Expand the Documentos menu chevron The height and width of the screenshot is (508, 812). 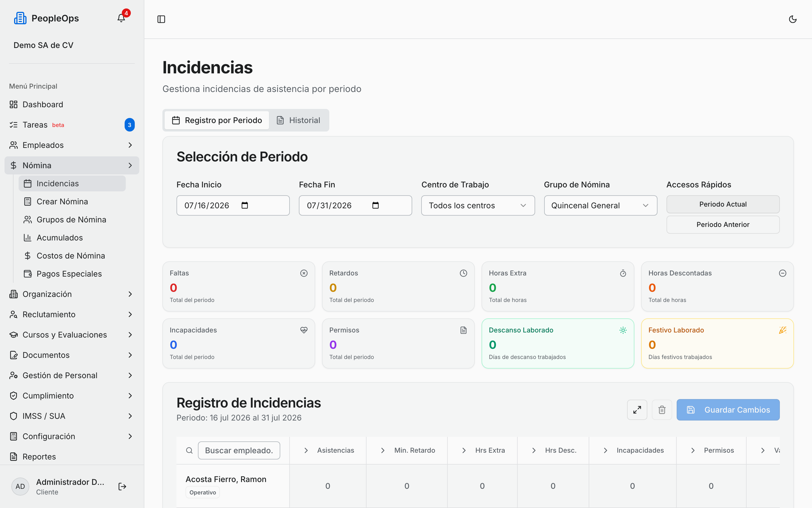pyautogui.click(x=130, y=355)
